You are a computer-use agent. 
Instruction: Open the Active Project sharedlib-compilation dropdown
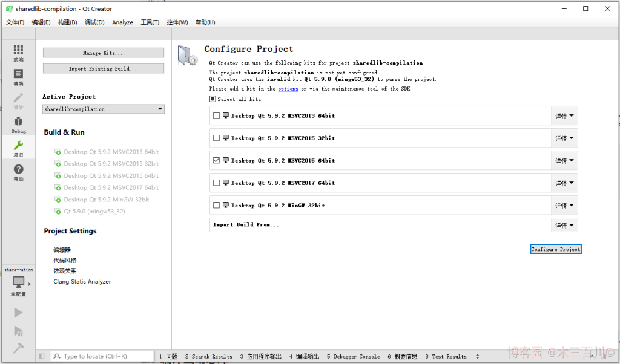point(104,109)
